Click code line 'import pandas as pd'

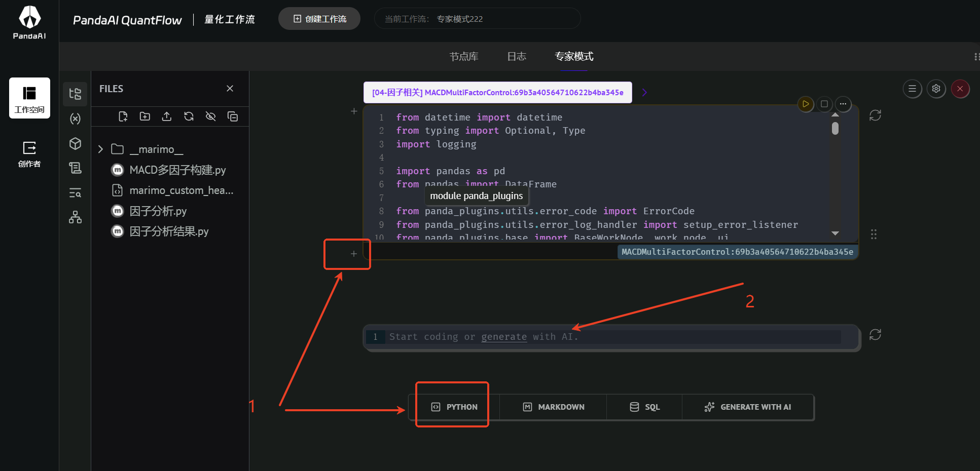point(450,171)
